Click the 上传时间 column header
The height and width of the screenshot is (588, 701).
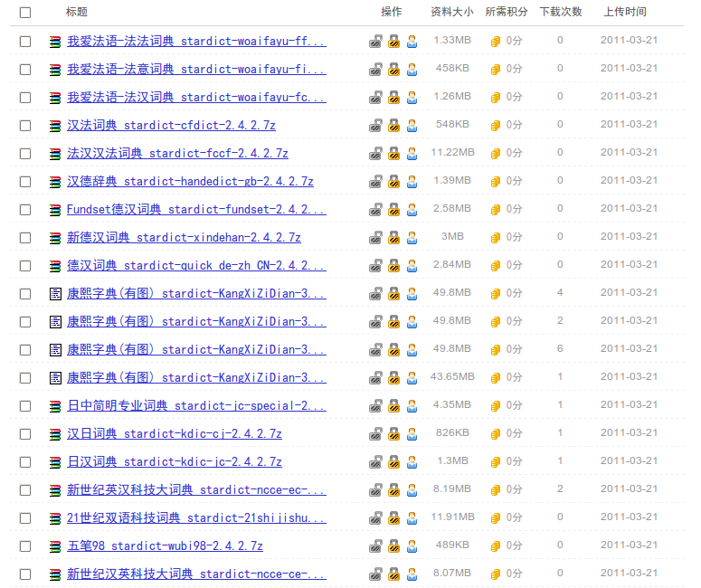(x=625, y=12)
